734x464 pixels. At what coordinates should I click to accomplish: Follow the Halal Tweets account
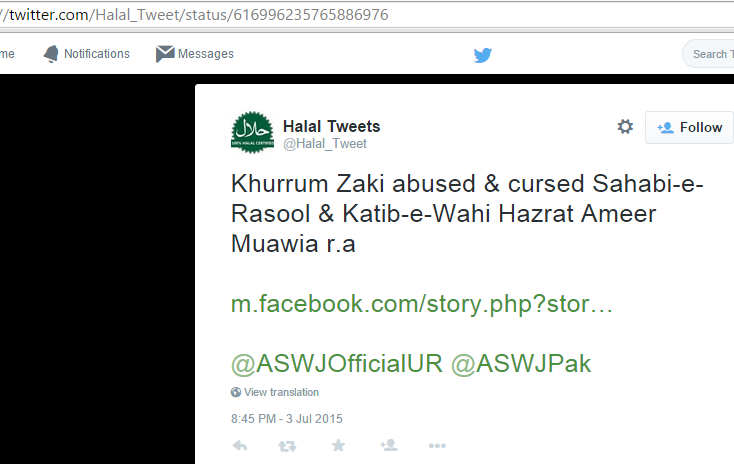point(689,127)
